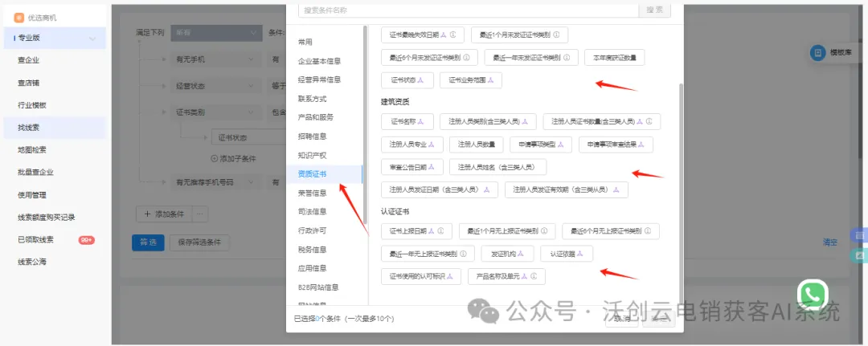Click the three-dots button next to 添加条件

[x=200, y=214]
